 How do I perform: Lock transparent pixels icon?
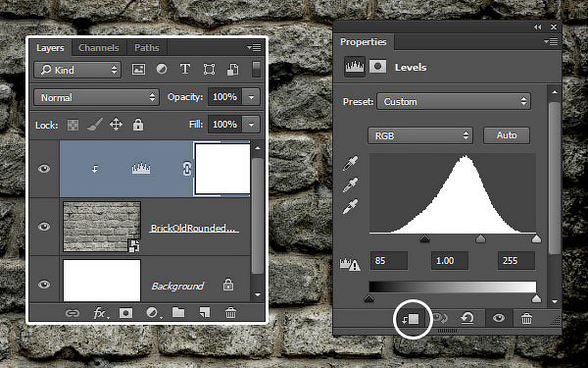pyautogui.click(x=73, y=125)
